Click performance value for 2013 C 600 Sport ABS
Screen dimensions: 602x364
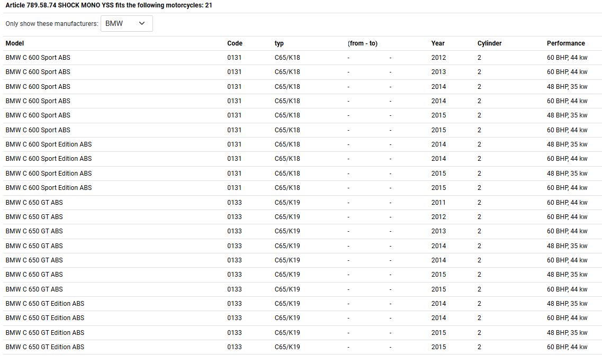click(567, 72)
